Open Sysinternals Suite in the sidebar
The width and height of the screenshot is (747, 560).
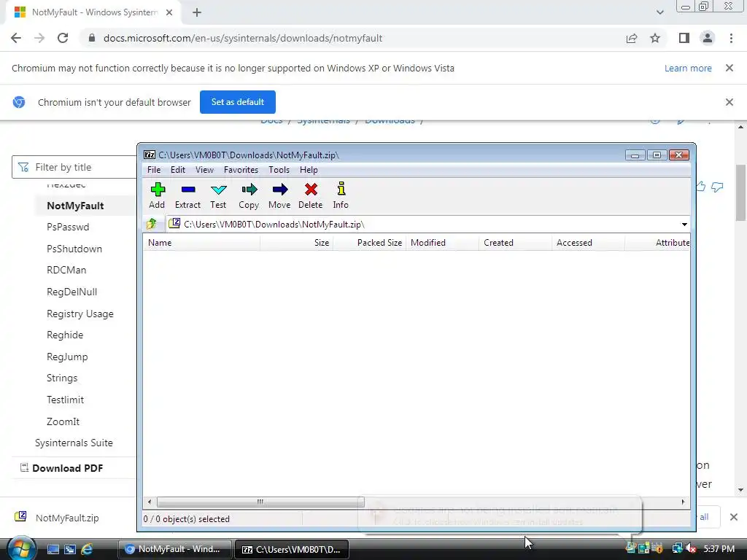point(74,443)
